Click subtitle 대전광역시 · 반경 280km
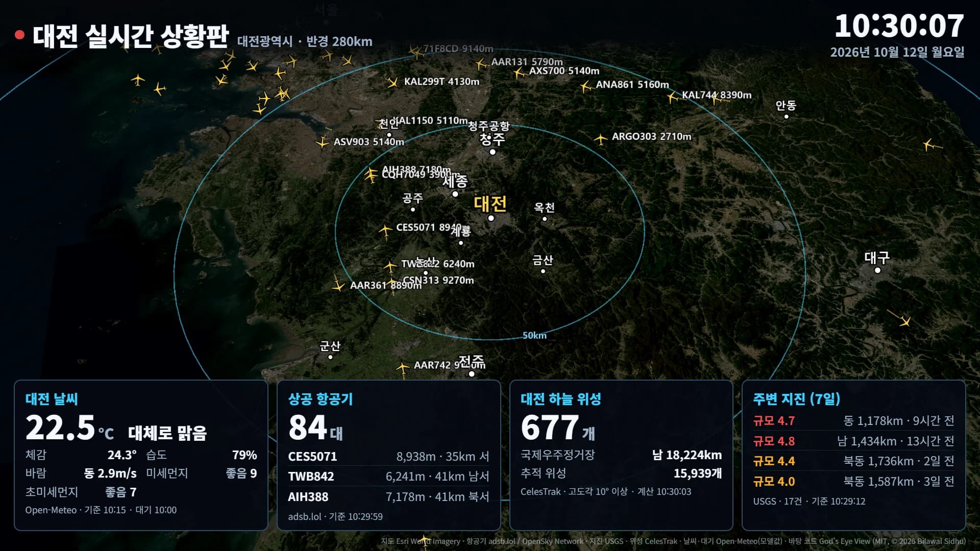 click(305, 41)
